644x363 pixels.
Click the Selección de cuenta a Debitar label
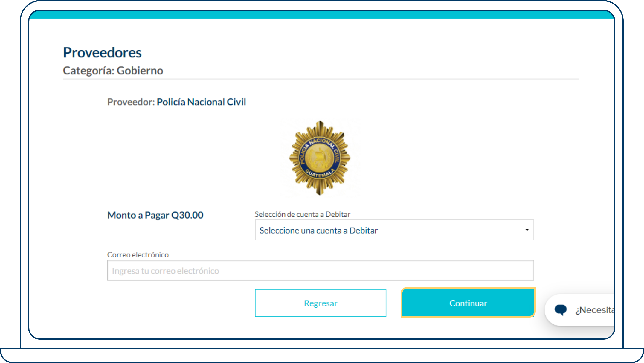(302, 214)
